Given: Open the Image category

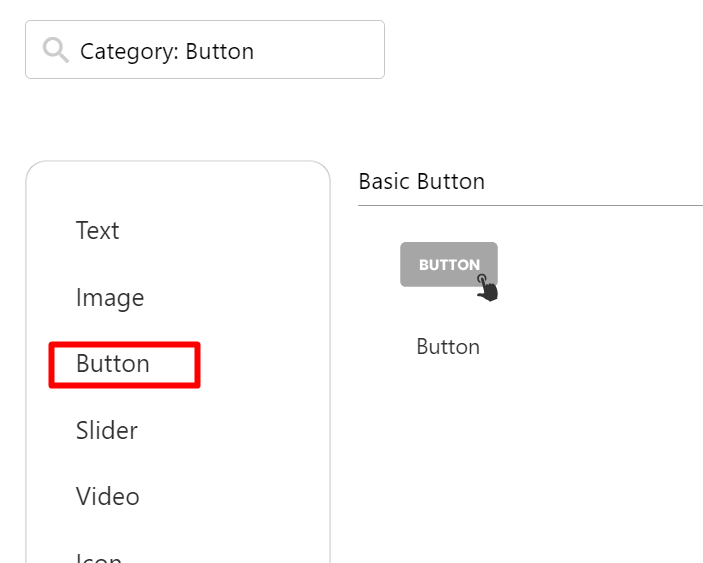Looking at the screenshot, I should click(x=109, y=298).
